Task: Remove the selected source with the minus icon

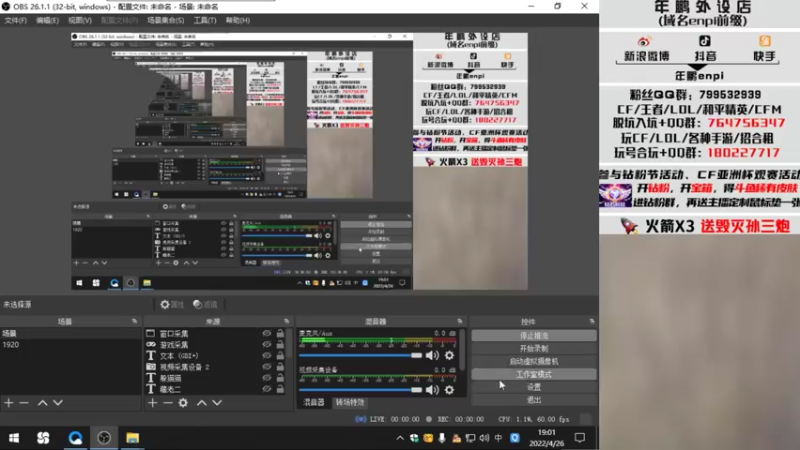Action: point(168,403)
